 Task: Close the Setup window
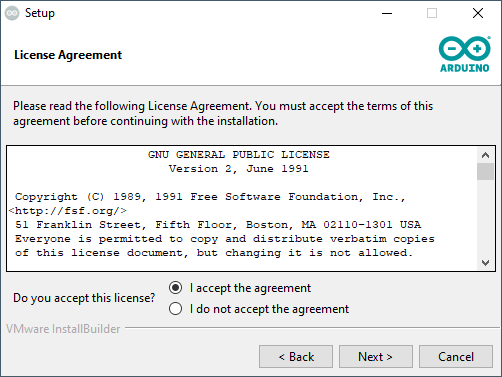pos(478,13)
